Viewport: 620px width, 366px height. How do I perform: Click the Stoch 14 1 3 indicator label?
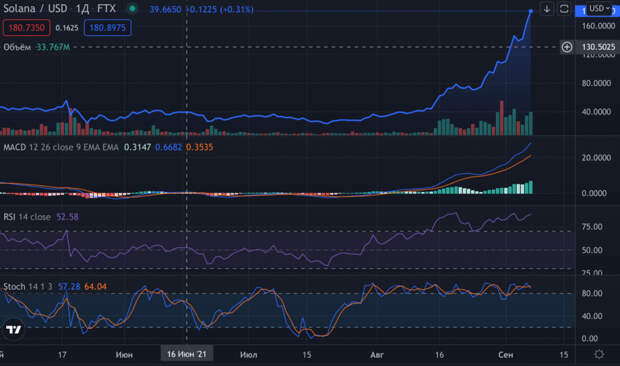click(28, 286)
